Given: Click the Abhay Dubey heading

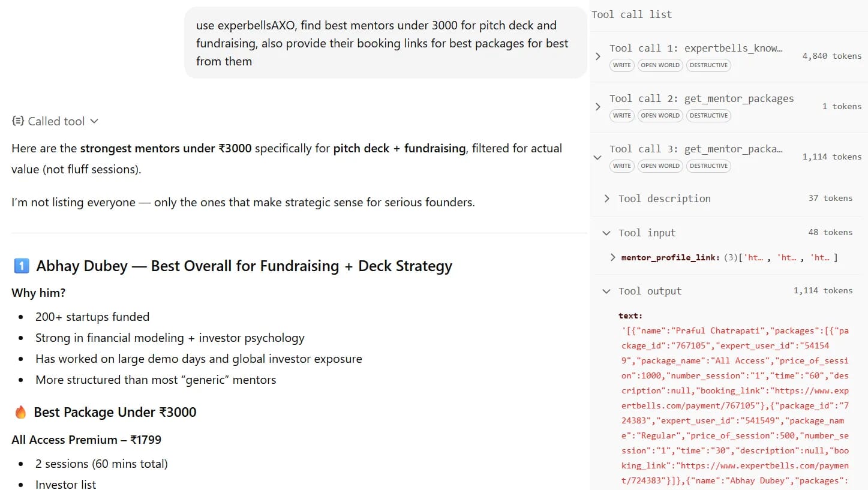Looking at the screenshot, I should [244, 266].
